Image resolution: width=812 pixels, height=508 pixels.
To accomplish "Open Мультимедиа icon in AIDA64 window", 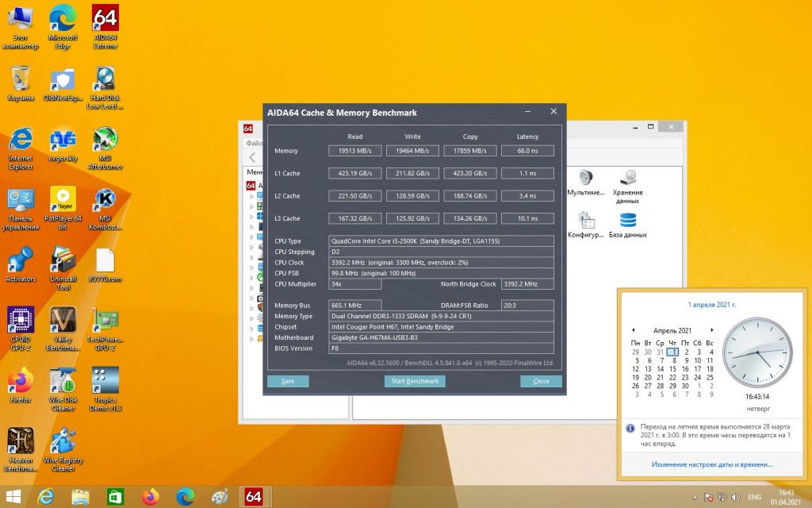I will [x=586, y=183].
